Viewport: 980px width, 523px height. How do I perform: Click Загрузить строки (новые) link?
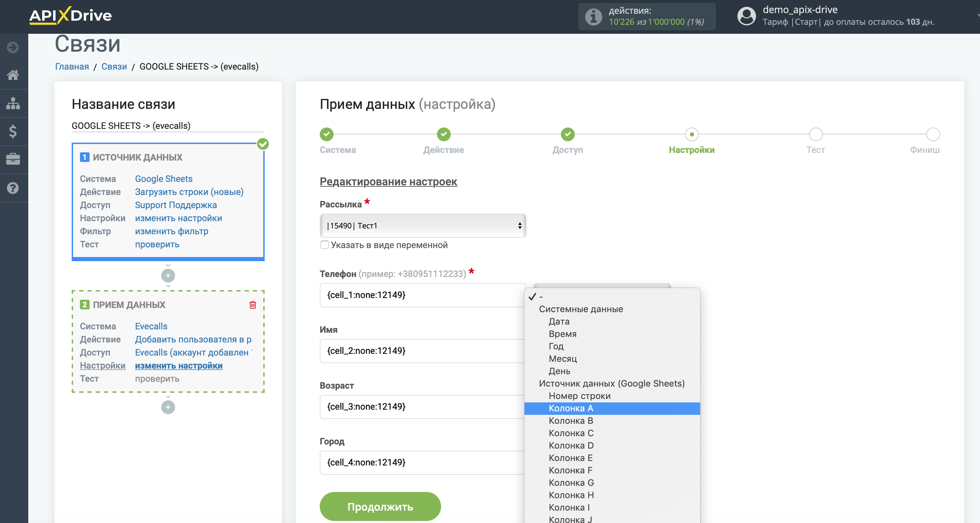189,192
